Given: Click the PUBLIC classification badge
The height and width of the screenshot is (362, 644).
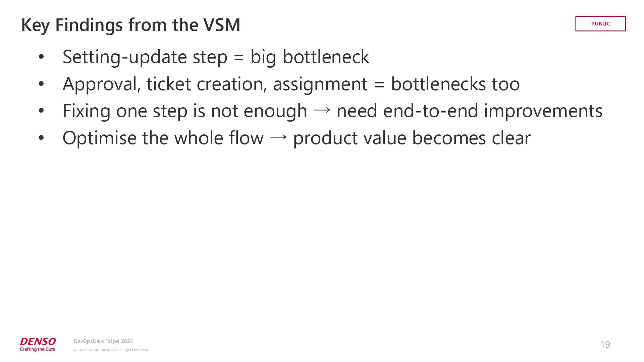Looking at the screenshot, I should click(x=600, y=24).
